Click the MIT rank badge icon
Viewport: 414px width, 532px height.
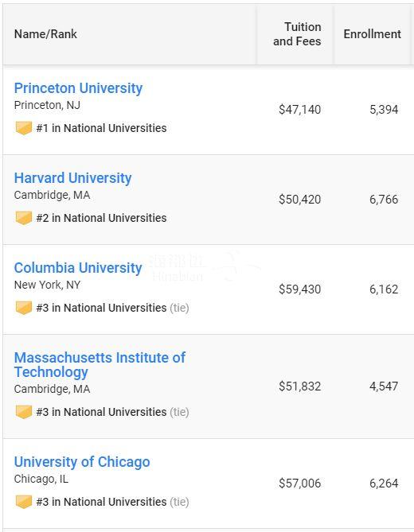[24, 412]
